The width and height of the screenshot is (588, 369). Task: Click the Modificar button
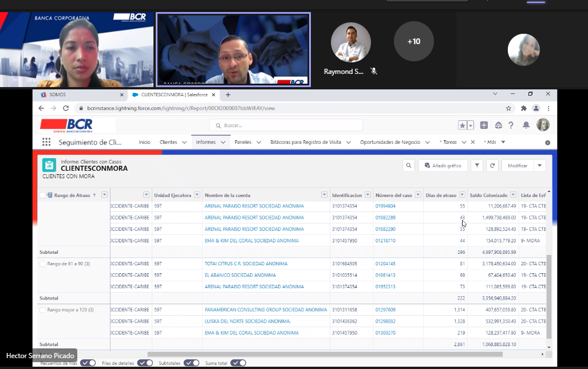coord(518,166)
